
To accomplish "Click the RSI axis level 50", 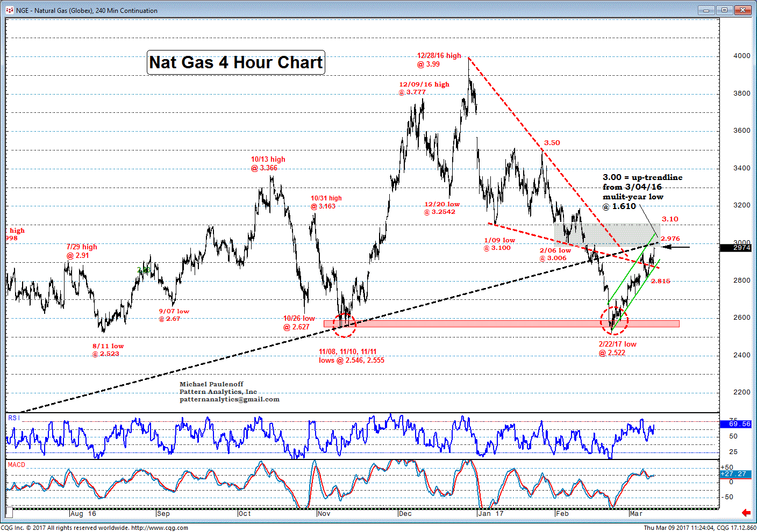I will tap(733, 436).
